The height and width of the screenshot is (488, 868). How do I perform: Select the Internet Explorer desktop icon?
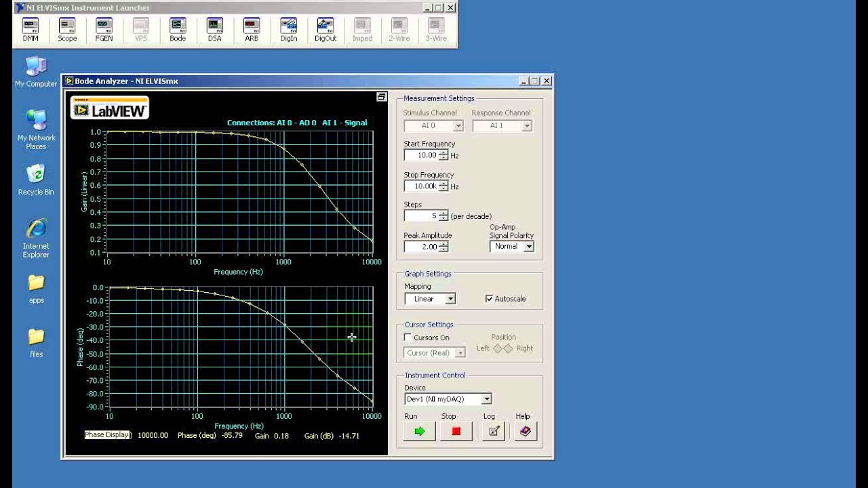tap(36, 238)
